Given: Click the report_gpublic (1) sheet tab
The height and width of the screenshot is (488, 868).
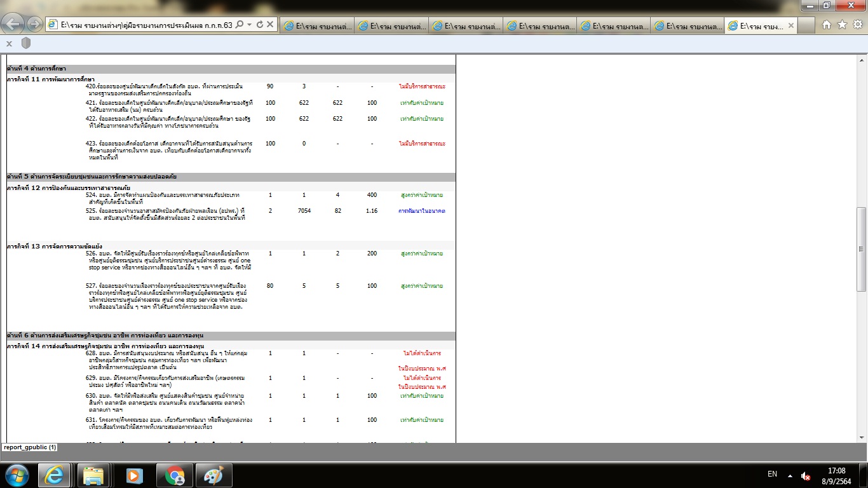Looking at the screenshot, I should 30,447.
